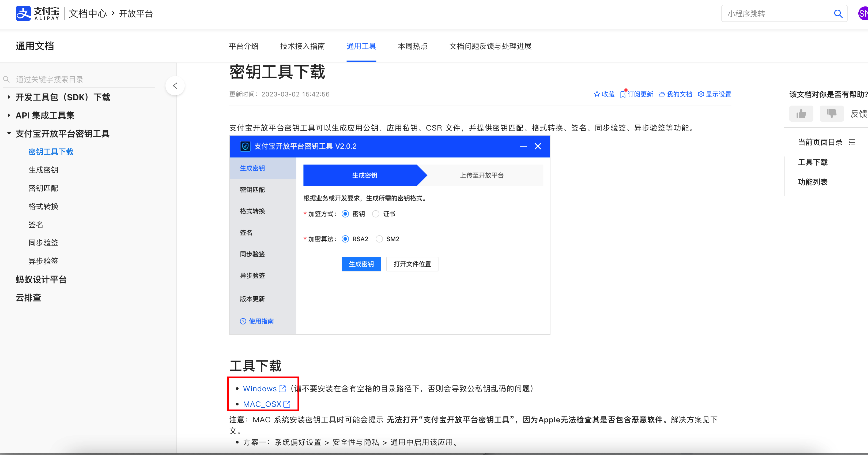Image resolution: width=868 pixels, height=455 pixels.
Task: Open the 本周热点 tab
Action: [x=413, y=46]
